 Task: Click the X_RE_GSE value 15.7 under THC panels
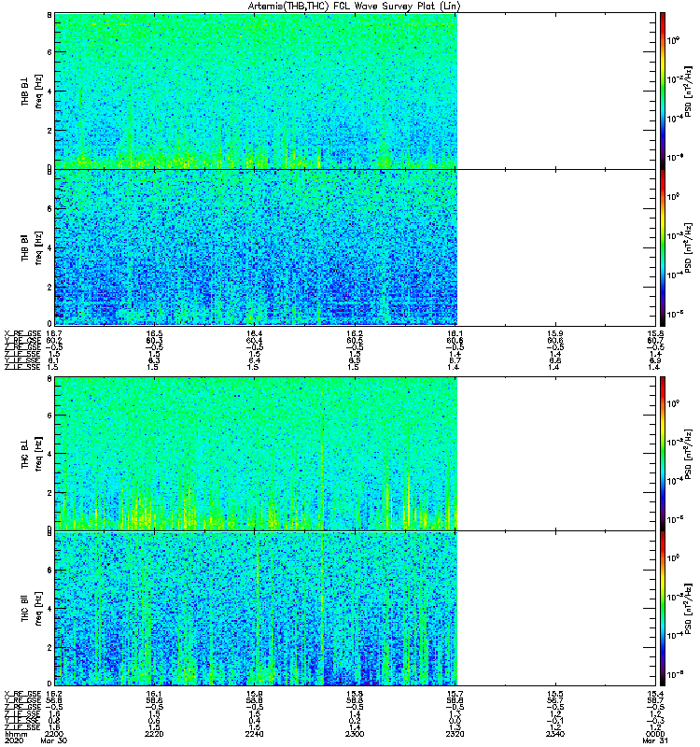[x=455, y=694]
